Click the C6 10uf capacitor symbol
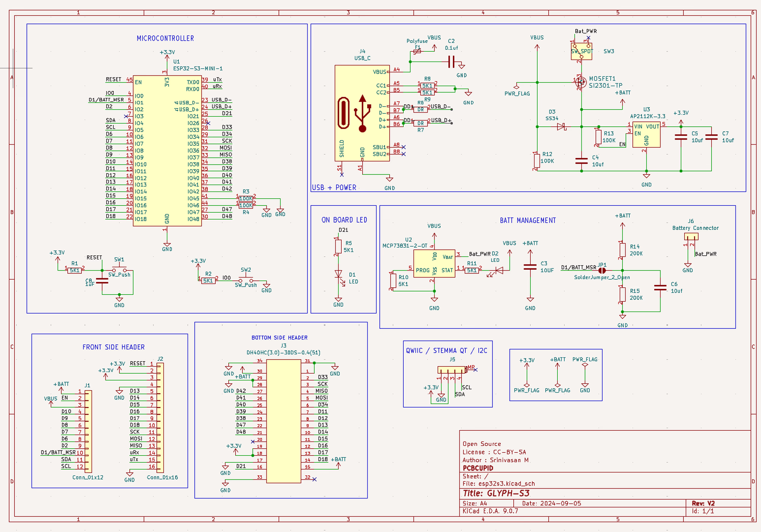761x532 pixels. [660, 288]
